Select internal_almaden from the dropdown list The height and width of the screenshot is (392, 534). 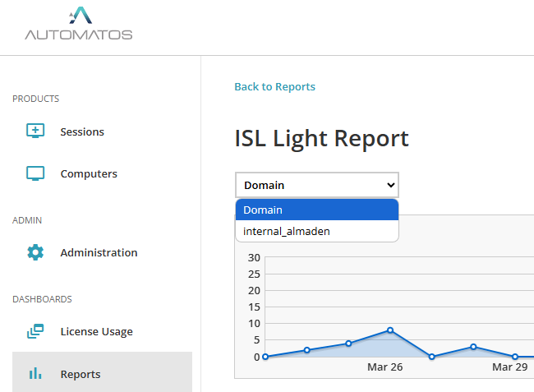(287, 232)
